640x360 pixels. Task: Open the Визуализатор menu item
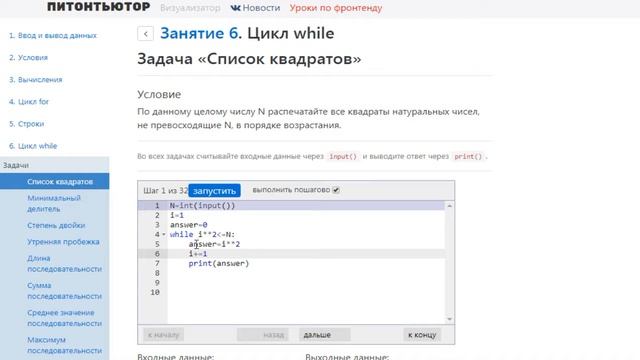pyautogui.click(x=190, y=8)
